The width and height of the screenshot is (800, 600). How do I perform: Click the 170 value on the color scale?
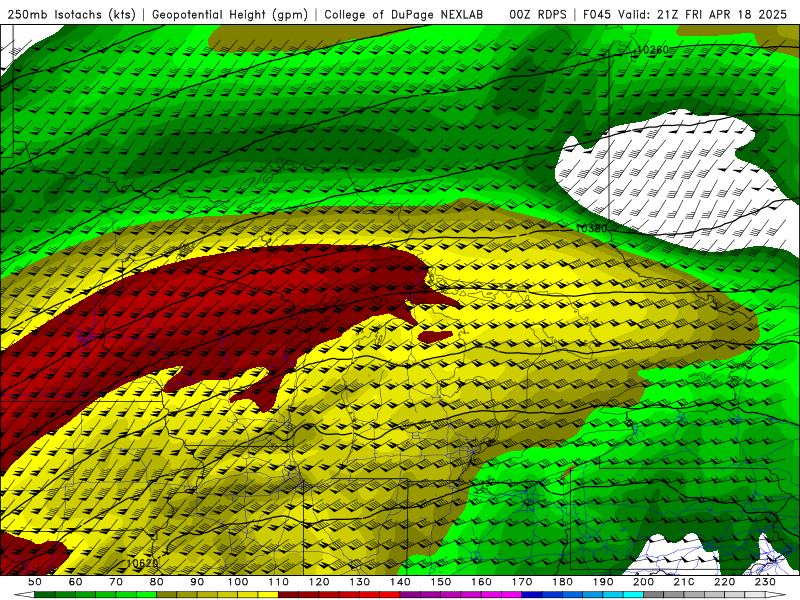(522, 582)
